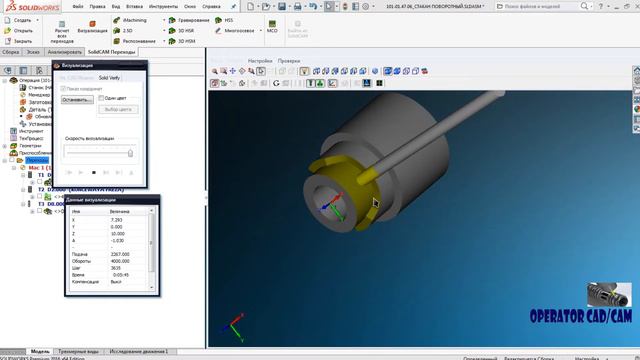Open the Многоосевая dropdown arrow
Screen dimensions: 640x360
tap(260, 31)
